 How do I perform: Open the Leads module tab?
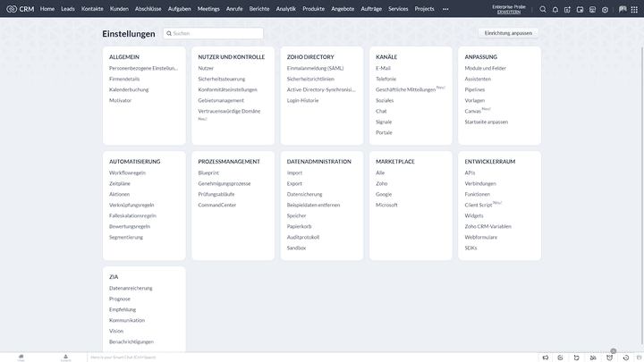point(68,9)
